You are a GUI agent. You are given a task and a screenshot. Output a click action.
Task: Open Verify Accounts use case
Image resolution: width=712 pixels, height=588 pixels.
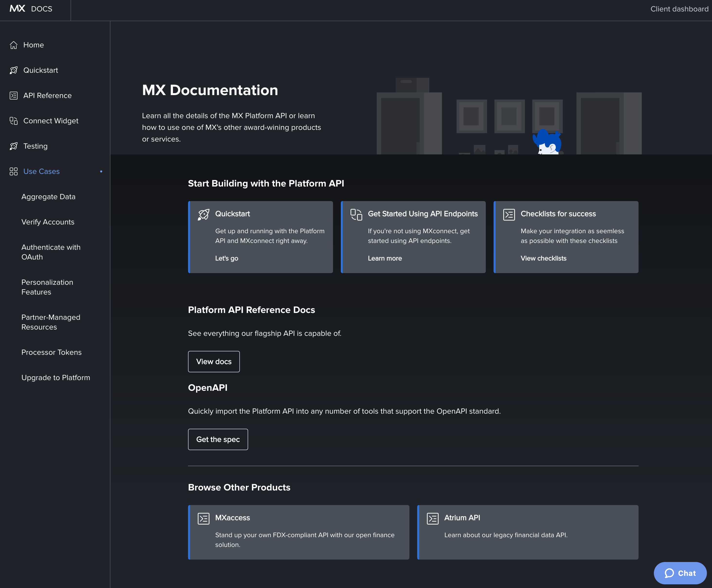tap(48, 222)
